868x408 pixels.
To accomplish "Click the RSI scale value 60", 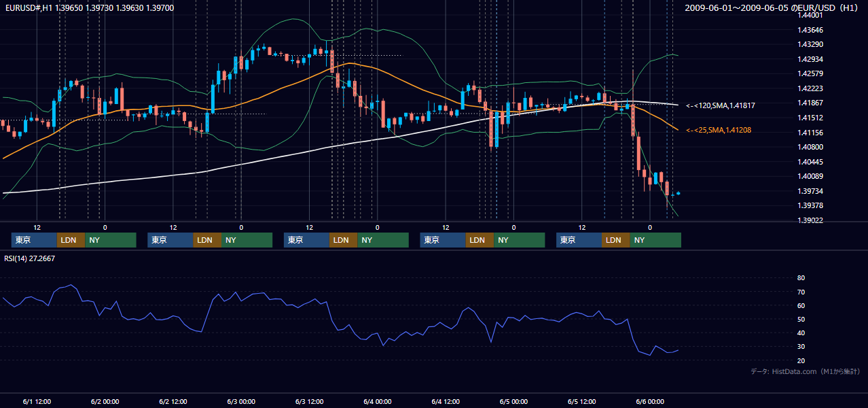I will tap(801, 305).
